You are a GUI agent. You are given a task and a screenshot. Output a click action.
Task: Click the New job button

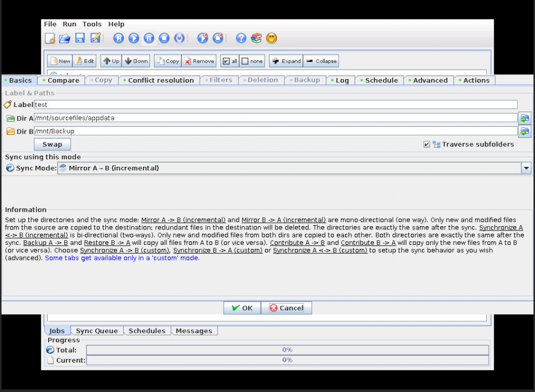[x=60, y=61]
